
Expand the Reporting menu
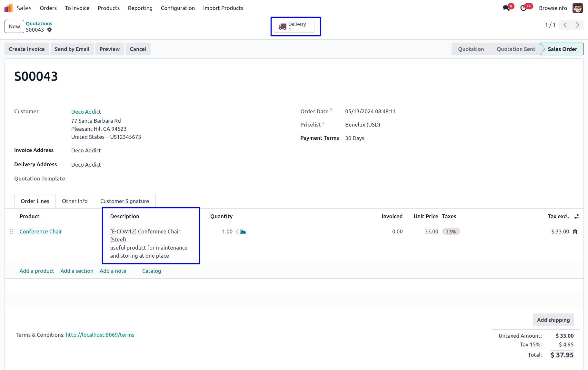(140, 8)
